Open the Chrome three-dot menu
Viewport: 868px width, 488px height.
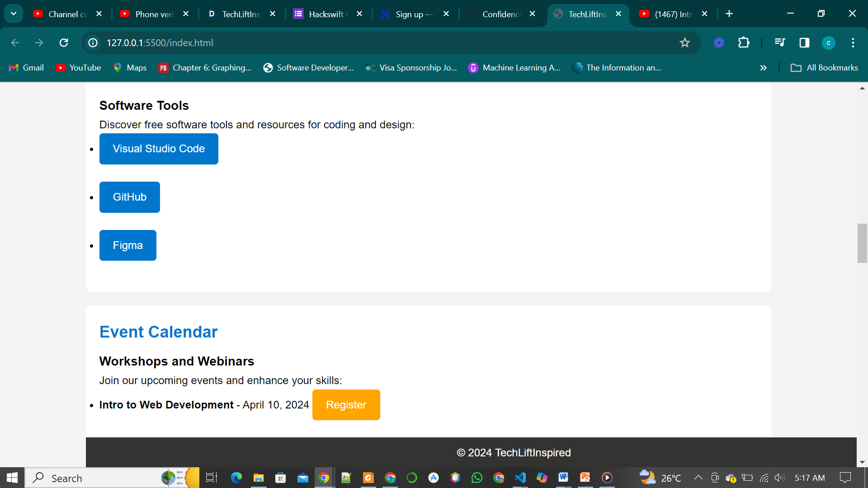click(x=853, y=42)
